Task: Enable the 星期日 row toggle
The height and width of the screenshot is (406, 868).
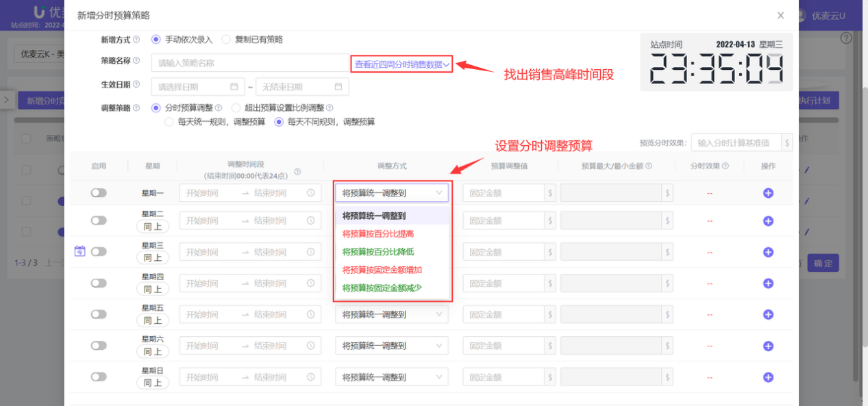Action: point(98,376)
